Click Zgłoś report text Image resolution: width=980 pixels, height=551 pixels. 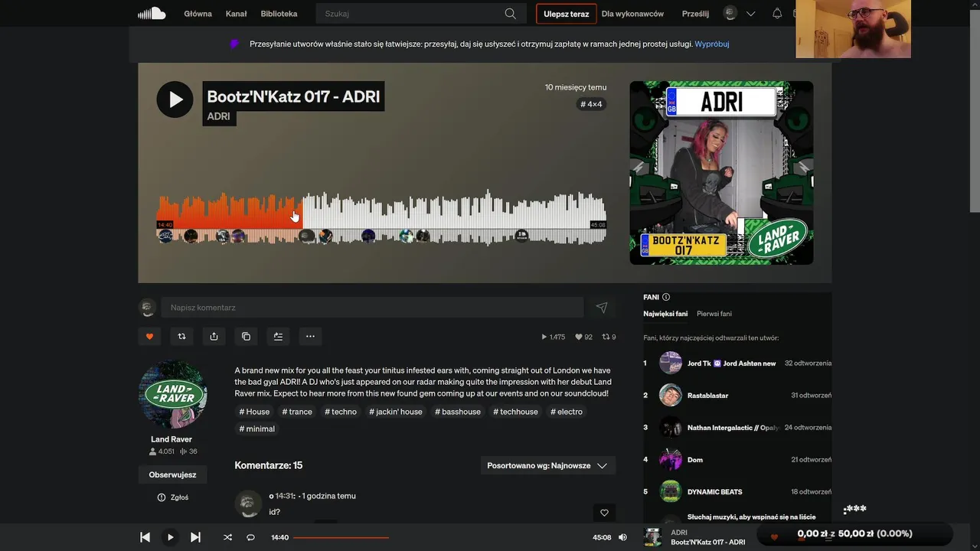(x=180, y=497)
